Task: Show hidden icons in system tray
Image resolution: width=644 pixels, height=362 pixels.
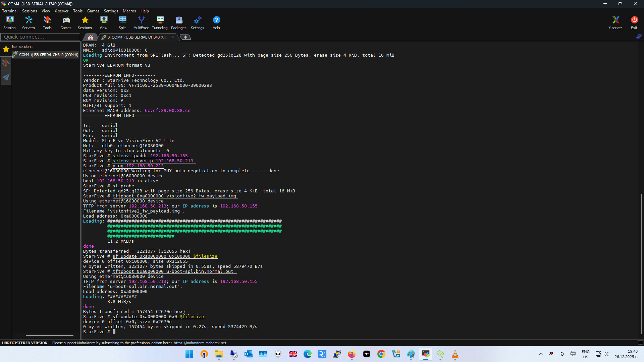Action: click(x=540, y=354)
